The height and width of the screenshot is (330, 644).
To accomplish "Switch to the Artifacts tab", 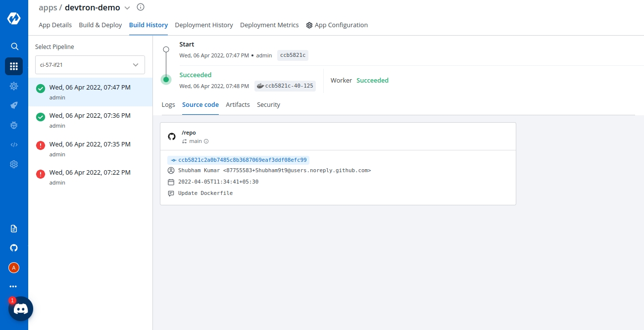I will (238, 105).
